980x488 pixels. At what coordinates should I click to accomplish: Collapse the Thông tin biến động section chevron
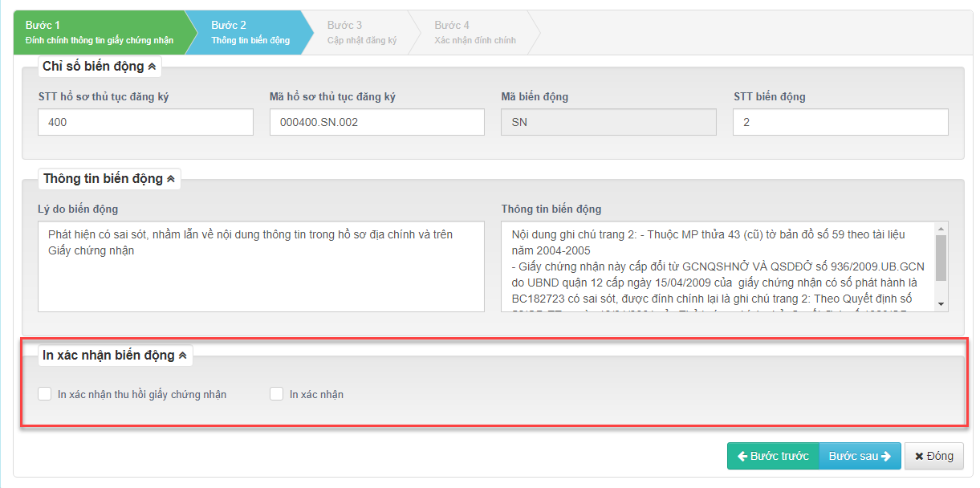click(x=170, y=179)
